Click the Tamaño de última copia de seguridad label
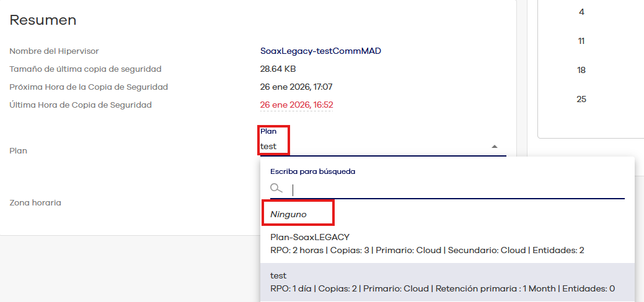This screenshot has height=302, width=644. (x=86, y=69)
